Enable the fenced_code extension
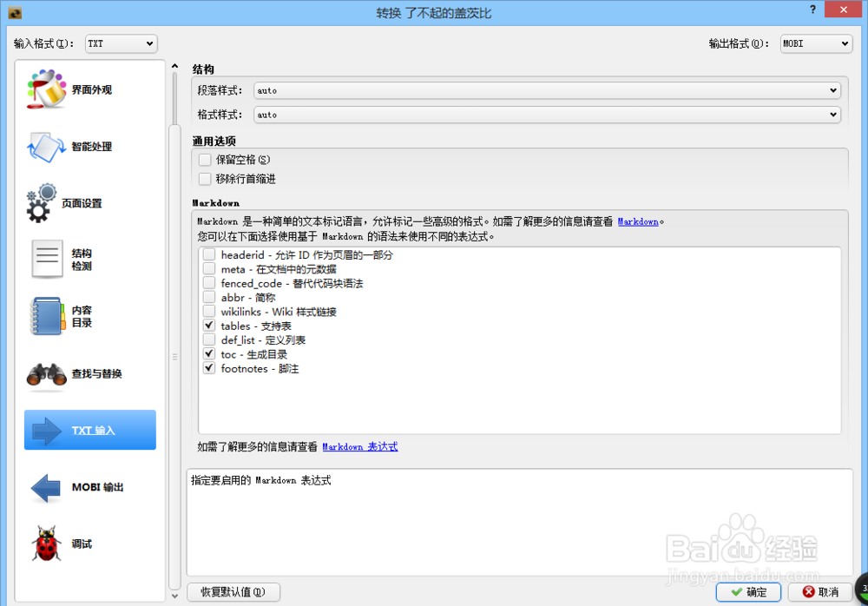This screenshot has height=606, width=868. point(208,283)
